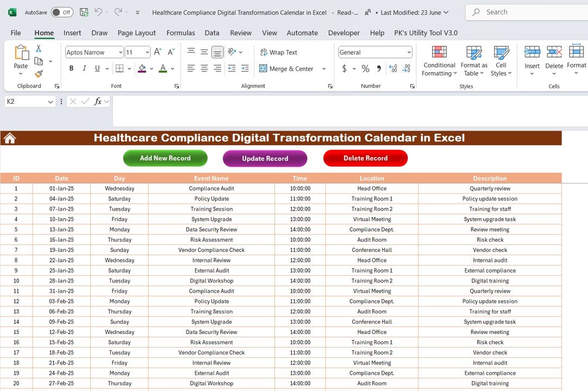Image resolution: width=588 pixels, height=391 pixels.
Task: Switch to the Insert tab
Action: pyautogui.click(x=72, y=33)
